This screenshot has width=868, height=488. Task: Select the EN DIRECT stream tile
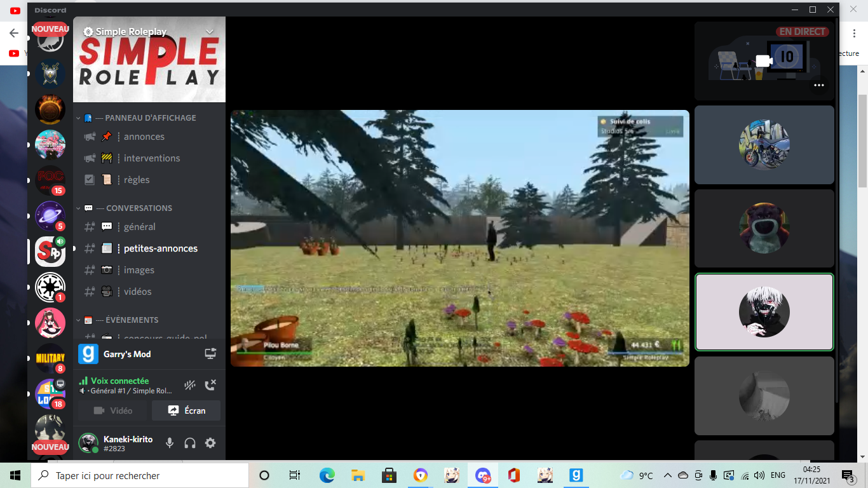tap(764, 61)
